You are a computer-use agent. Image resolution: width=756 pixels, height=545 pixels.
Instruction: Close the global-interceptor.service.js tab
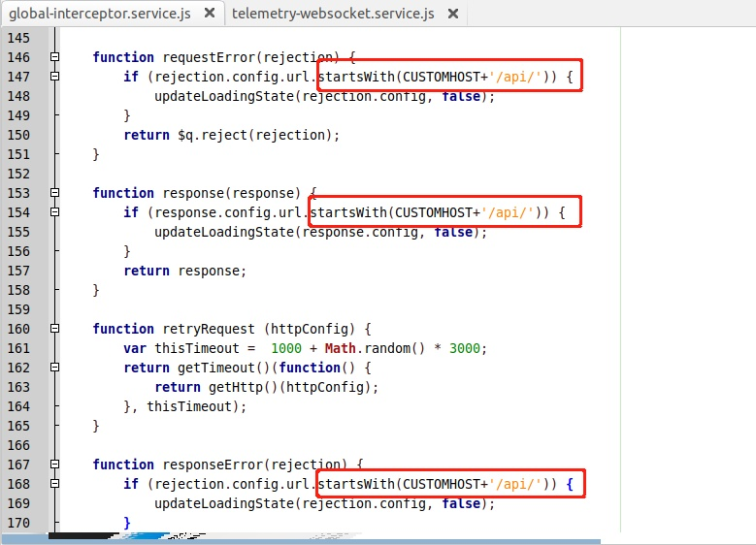[210, 13]
